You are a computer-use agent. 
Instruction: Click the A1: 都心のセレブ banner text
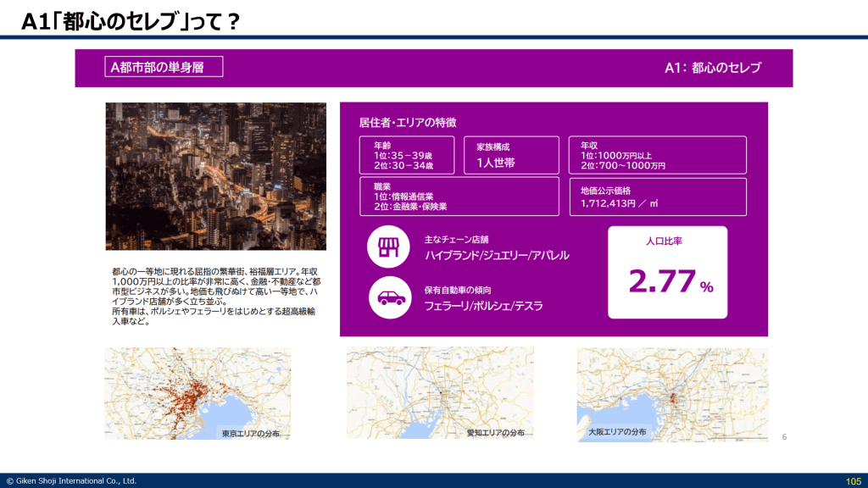coord(713,68)
